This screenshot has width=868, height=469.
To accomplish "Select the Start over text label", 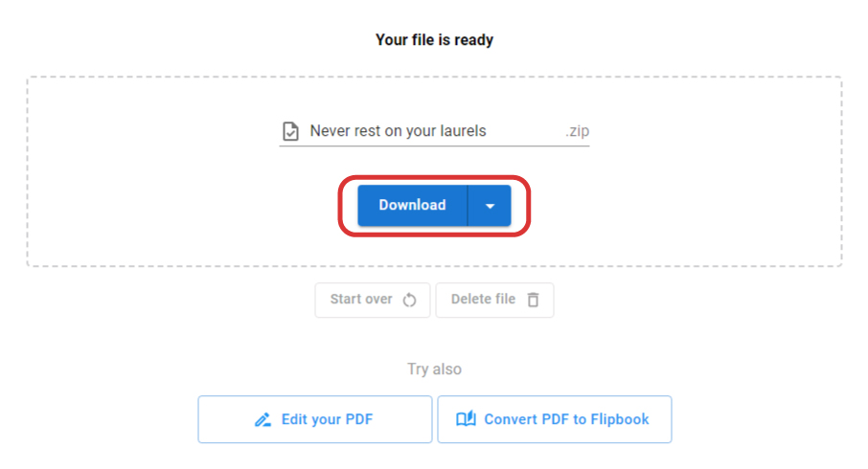I will (x=361, y=300).
